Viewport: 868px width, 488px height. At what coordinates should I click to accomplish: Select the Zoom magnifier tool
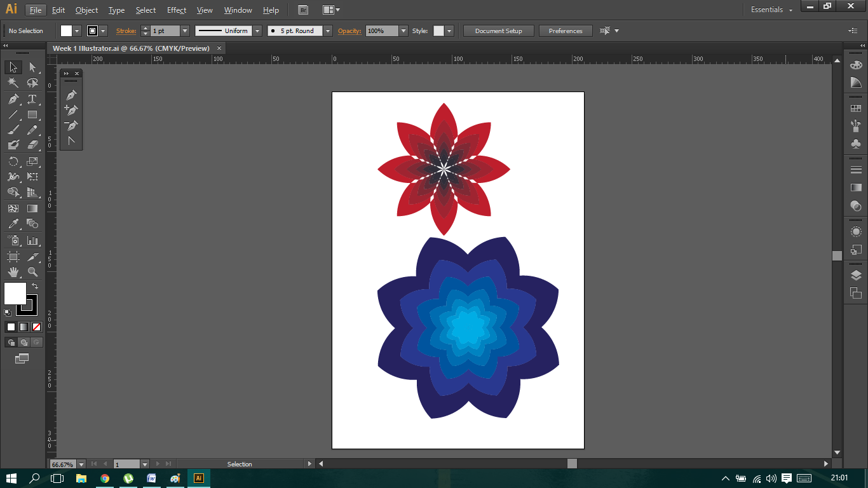point(32,272)
